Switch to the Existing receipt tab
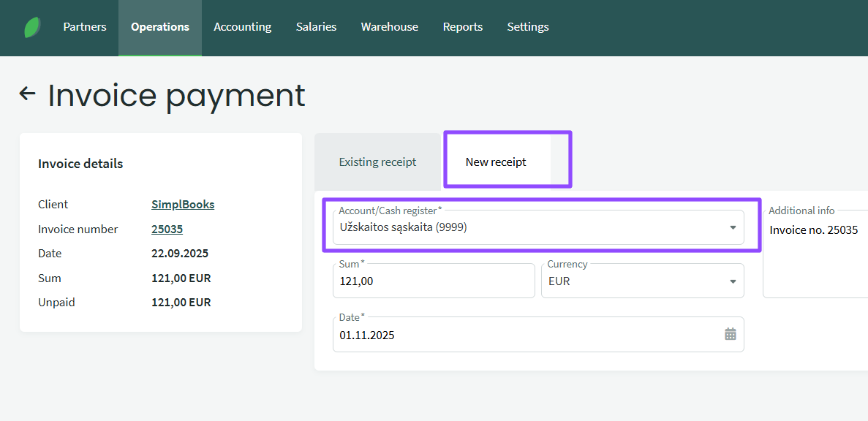This screenshot has height=421, width=868. tap(377, 162)
